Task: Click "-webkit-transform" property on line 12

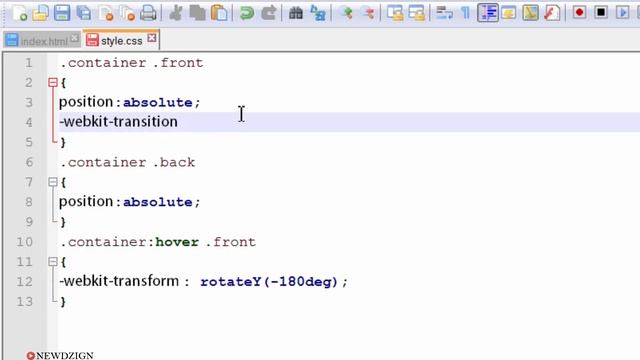Action: point(119,281)
